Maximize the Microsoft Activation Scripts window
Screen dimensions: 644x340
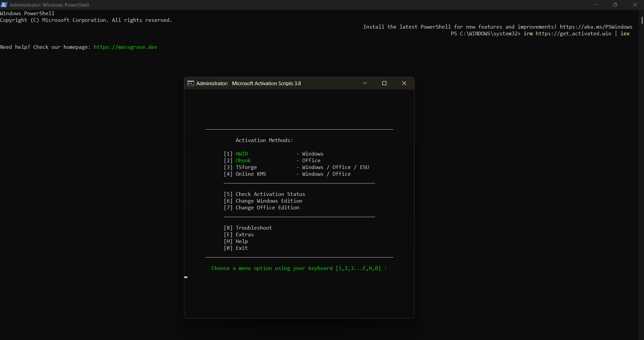click(384, 83)
